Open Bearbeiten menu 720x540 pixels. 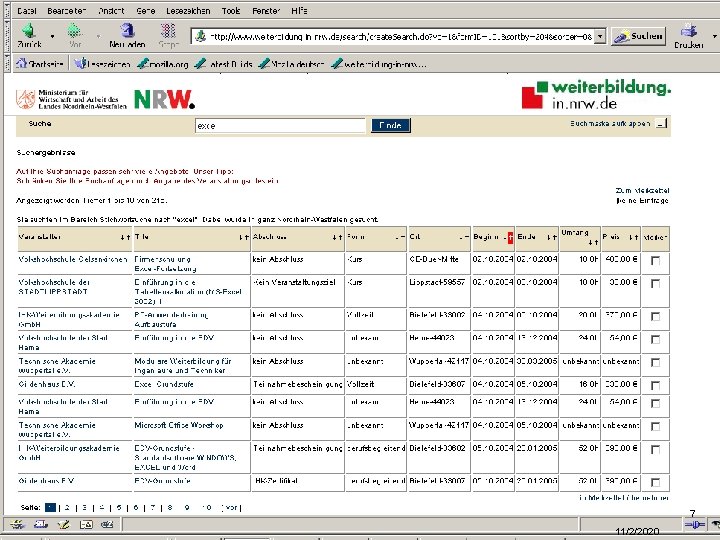tap(66, 11)
